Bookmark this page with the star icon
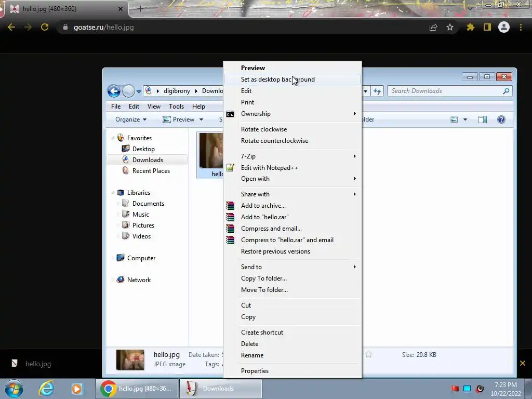 click(x=450, y=27)
